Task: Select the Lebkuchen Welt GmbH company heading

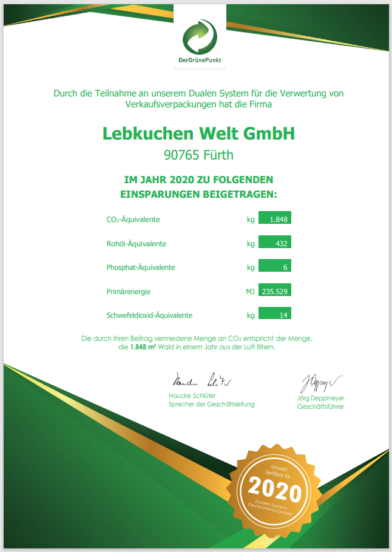Action: [x=198, y=133]
